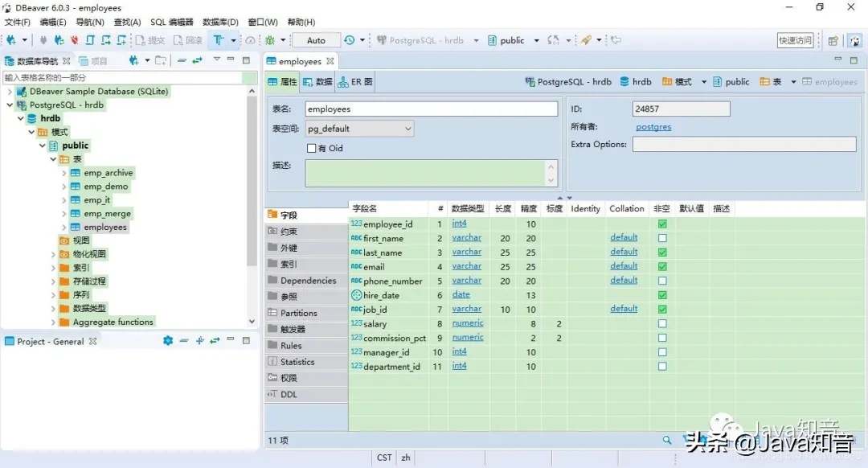868x468 pixels.
Task: Click the Commit (提交) toolbar button
Action: click(x=150, y=40)
